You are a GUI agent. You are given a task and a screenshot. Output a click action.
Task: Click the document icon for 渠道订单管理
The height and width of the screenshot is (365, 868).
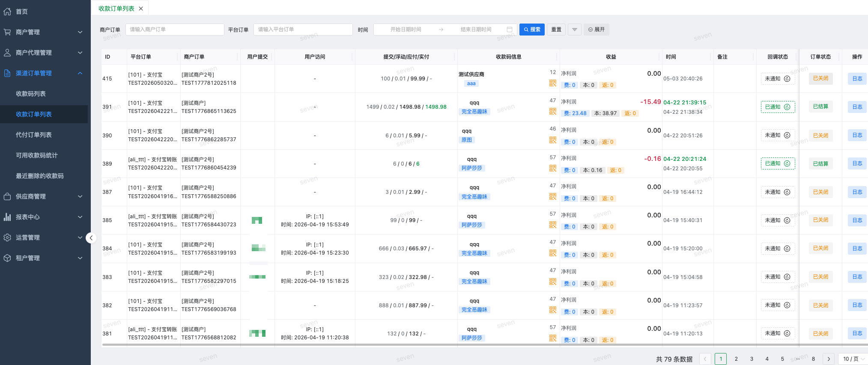pyautogui.click(x=7, y=73)
